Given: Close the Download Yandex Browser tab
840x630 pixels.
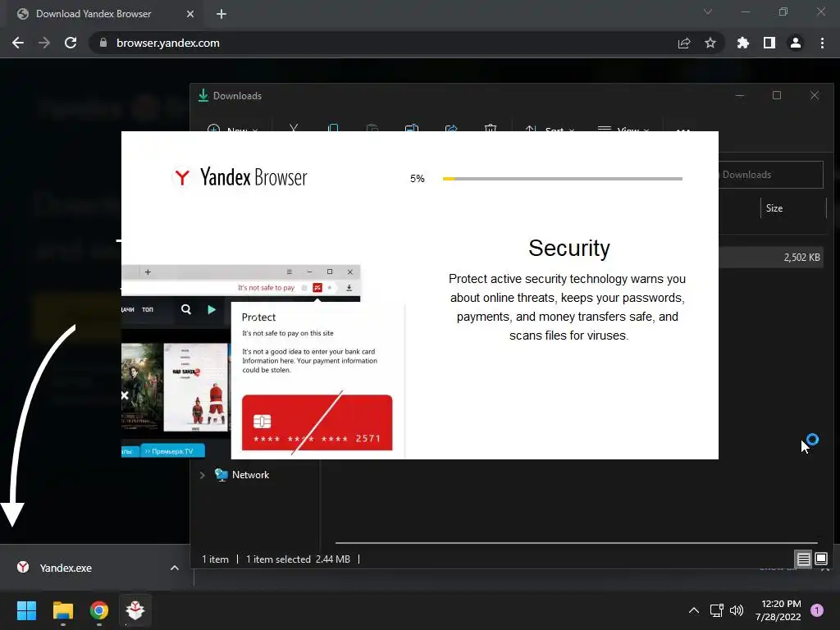Looking at the screenshot, I should pos(190,14).
